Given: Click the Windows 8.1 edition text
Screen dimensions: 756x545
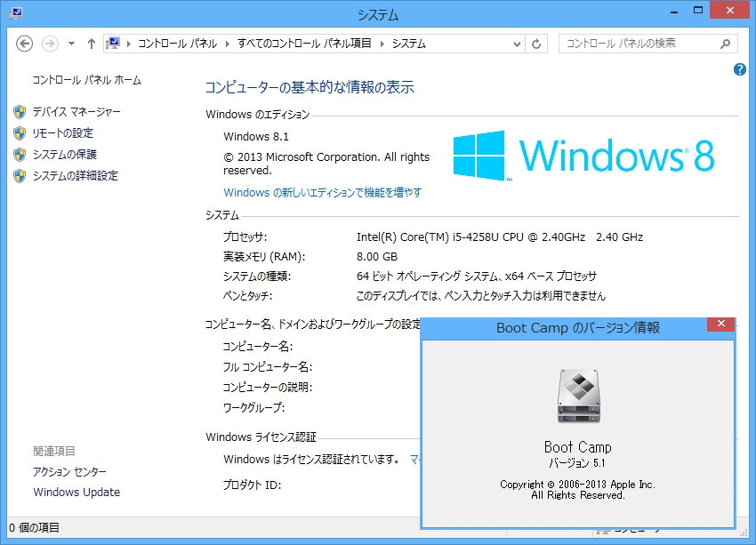Looking at the screenshot, I should pyautogui.click(x=256, y=136).
